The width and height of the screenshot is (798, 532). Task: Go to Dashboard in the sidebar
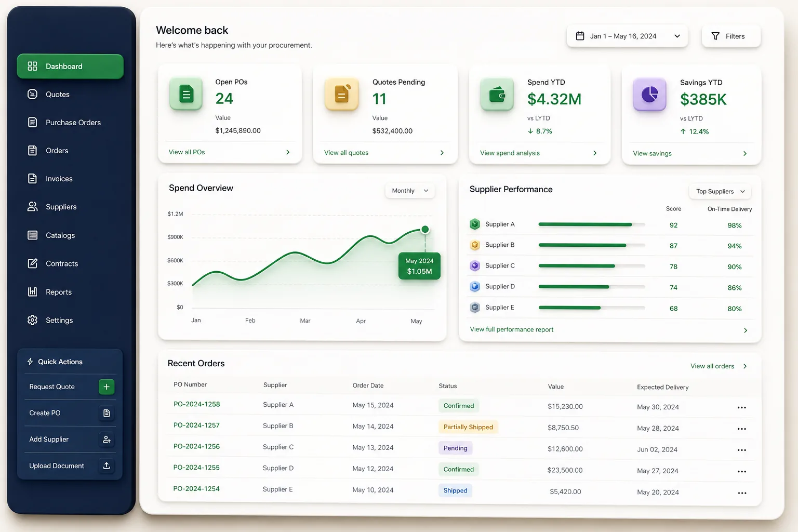pyautogui.click(x=70, y=66)
